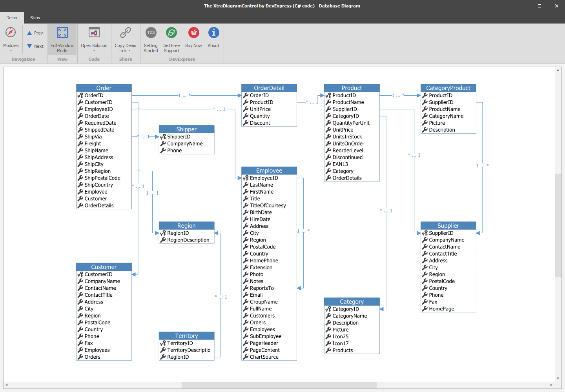The image size is (565, 392).
Task: Click the Open Solution Visual Studio icon
Action: tap(94, 33)
